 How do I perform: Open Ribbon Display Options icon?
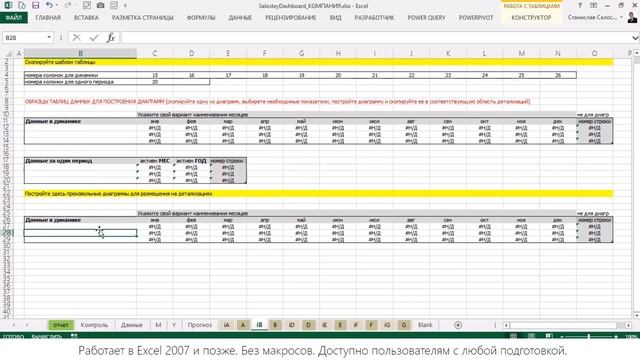pyautogui.click(x=593, y=6)
